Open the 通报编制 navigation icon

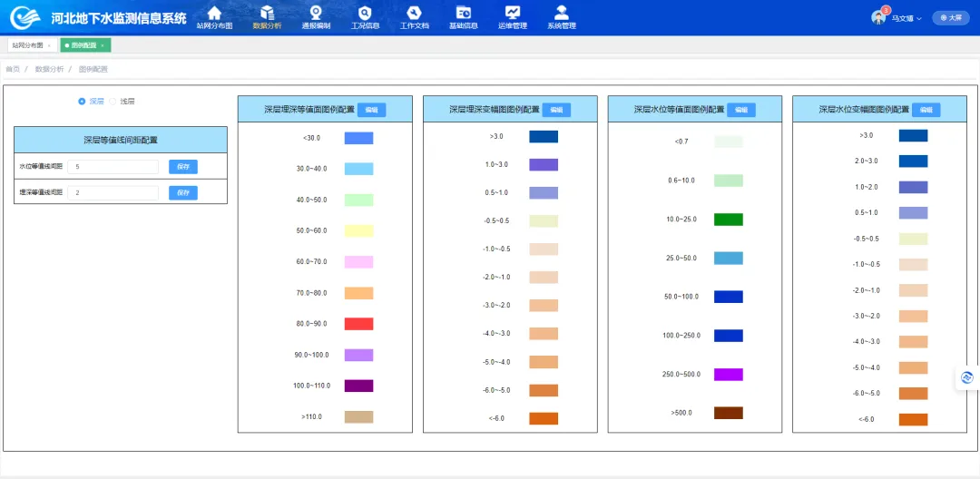click(x=316, y=13)
